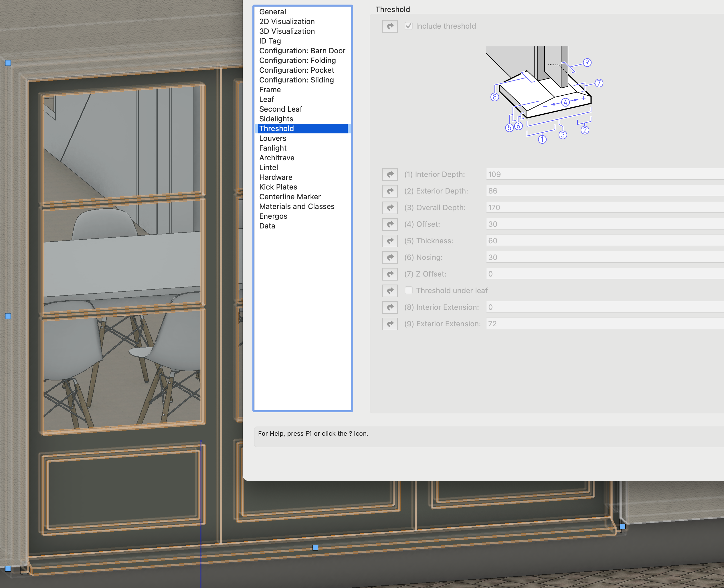Click arrow icon beside Thickness field
724x588 pixels.
390,241
